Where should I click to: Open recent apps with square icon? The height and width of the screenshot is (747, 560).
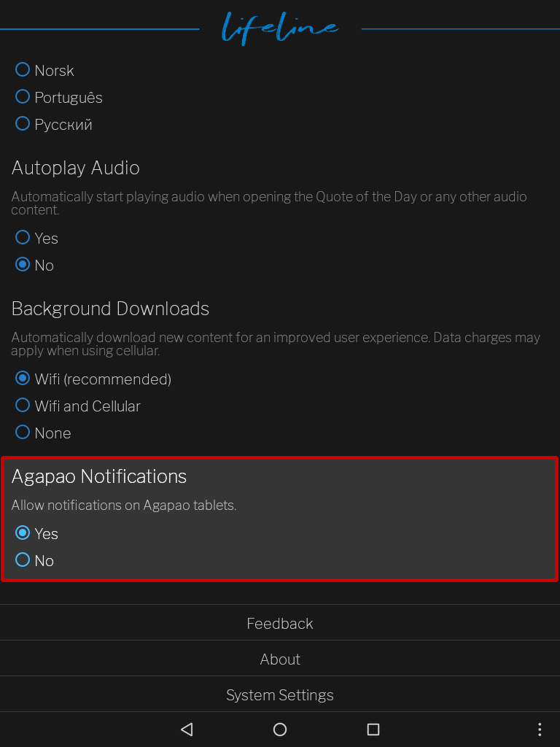click(373, 729)
